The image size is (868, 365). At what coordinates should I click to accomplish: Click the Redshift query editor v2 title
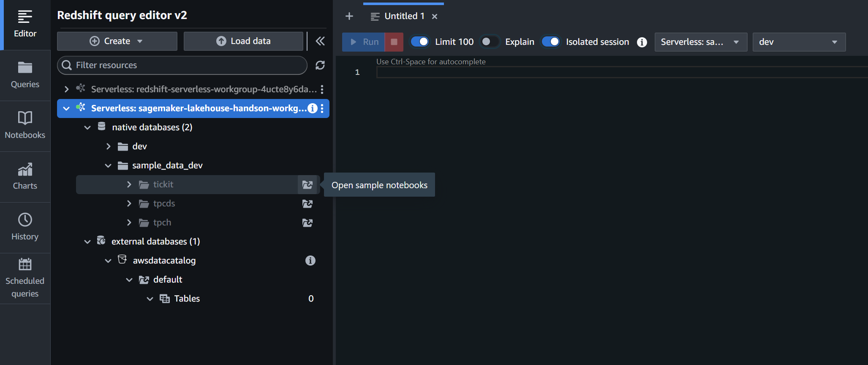coord(122,15)
